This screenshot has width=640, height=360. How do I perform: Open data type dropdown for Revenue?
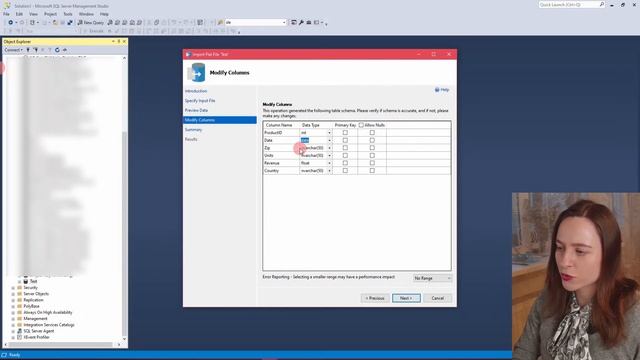pos(329,163)
